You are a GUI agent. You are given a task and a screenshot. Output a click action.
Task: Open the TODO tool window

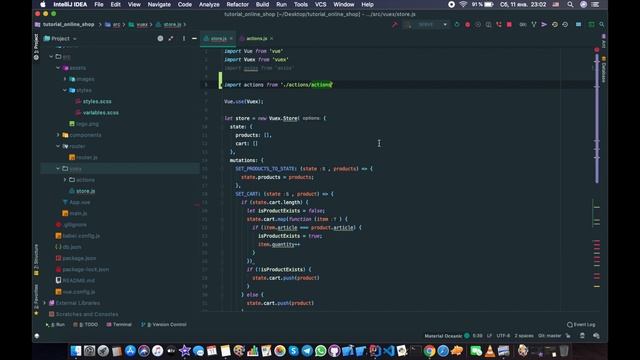point(86,324)
